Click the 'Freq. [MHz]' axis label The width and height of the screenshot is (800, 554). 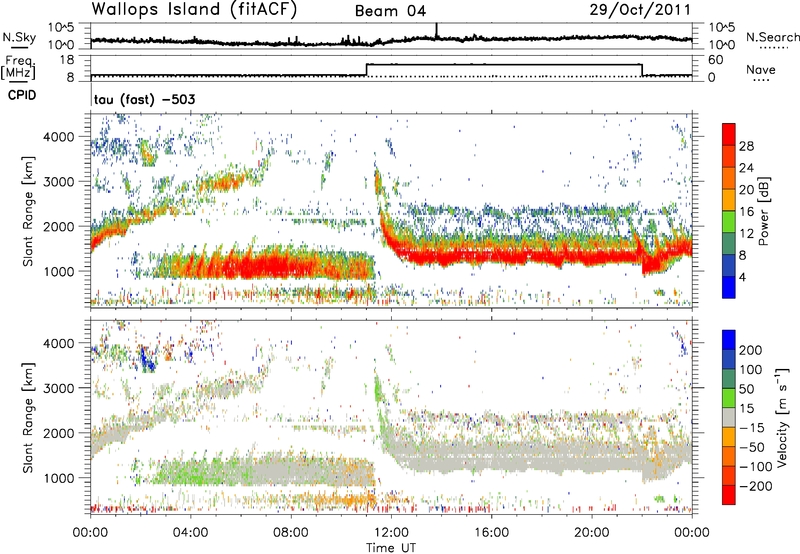point(18,67)
